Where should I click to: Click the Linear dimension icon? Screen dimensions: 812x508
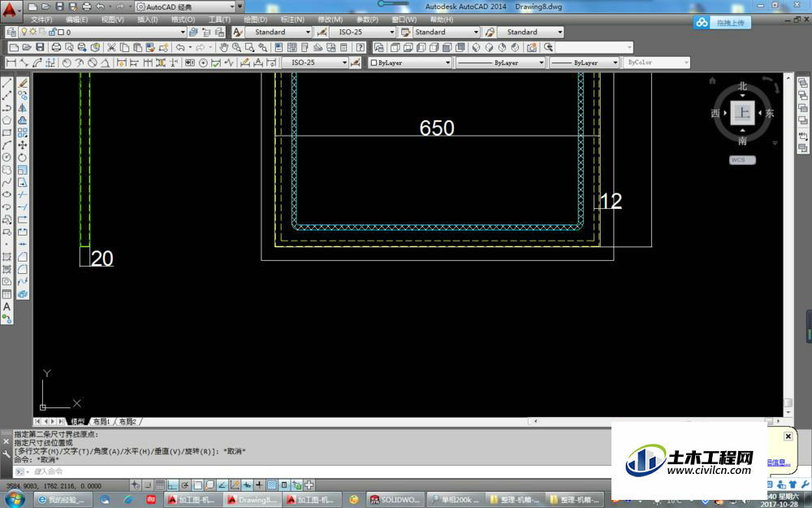tap(11, 63)
